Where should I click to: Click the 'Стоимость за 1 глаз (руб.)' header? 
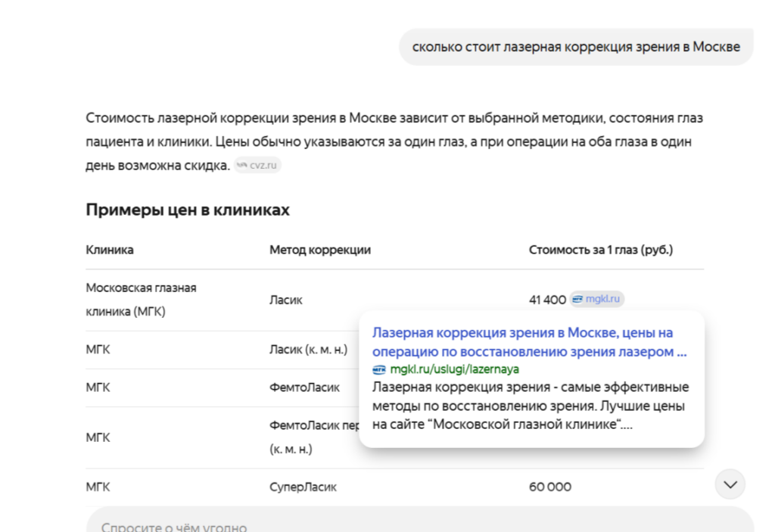600,250
